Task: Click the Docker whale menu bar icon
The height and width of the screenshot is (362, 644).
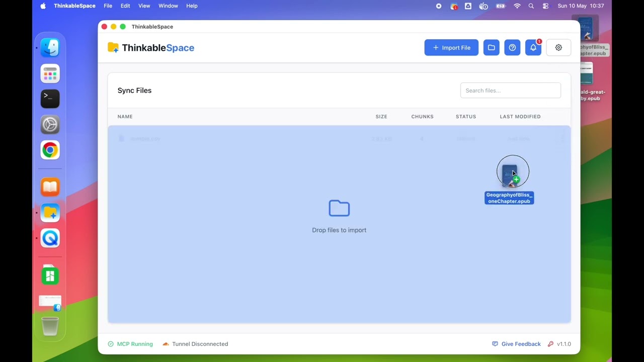Action: (x=484, y=6)
